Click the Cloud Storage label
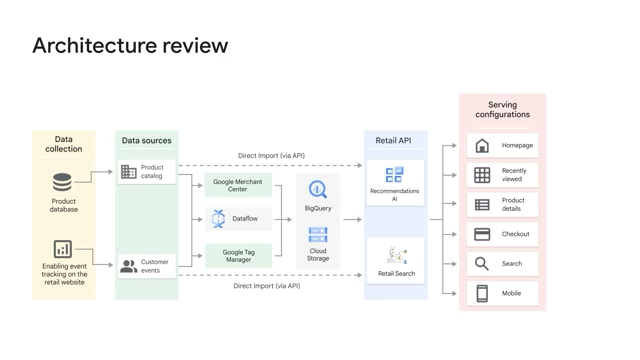640x360 pixels. (x=318, y=255)
